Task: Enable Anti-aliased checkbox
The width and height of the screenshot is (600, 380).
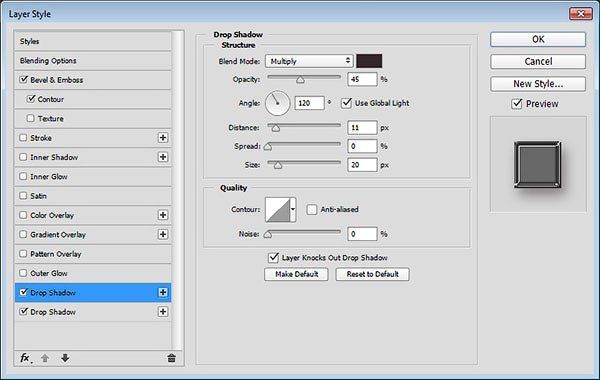Action: pos(312,209)
